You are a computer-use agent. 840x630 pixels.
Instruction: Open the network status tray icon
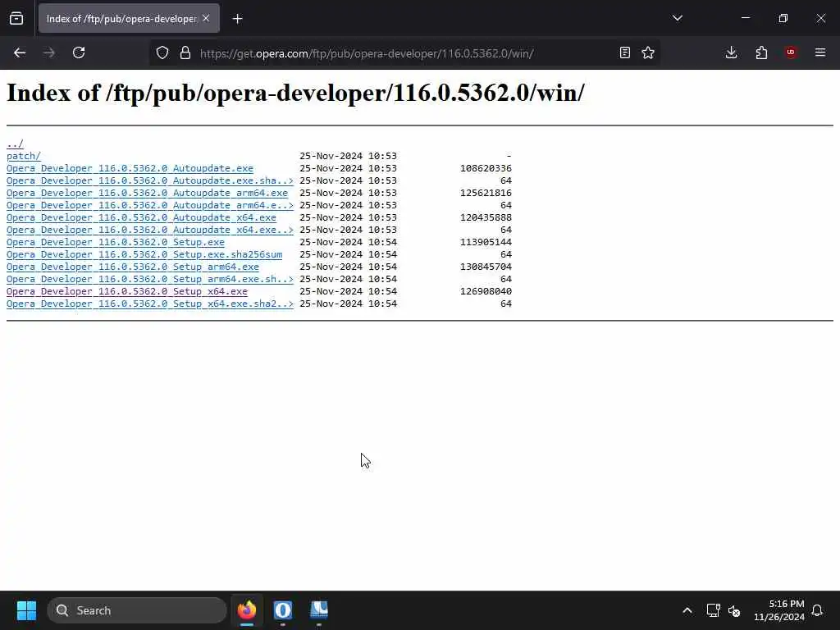(713, 610)
